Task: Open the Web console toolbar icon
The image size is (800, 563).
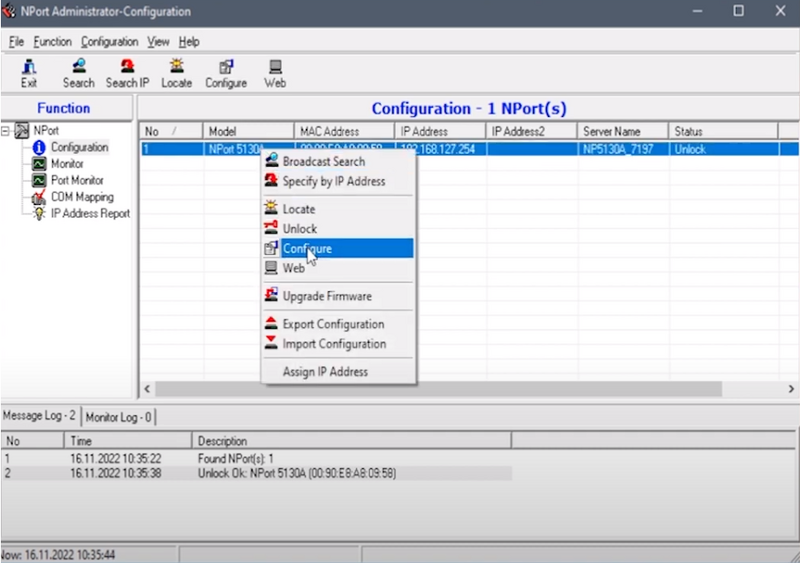Action: pyautogui.click(x=275, y=74)
